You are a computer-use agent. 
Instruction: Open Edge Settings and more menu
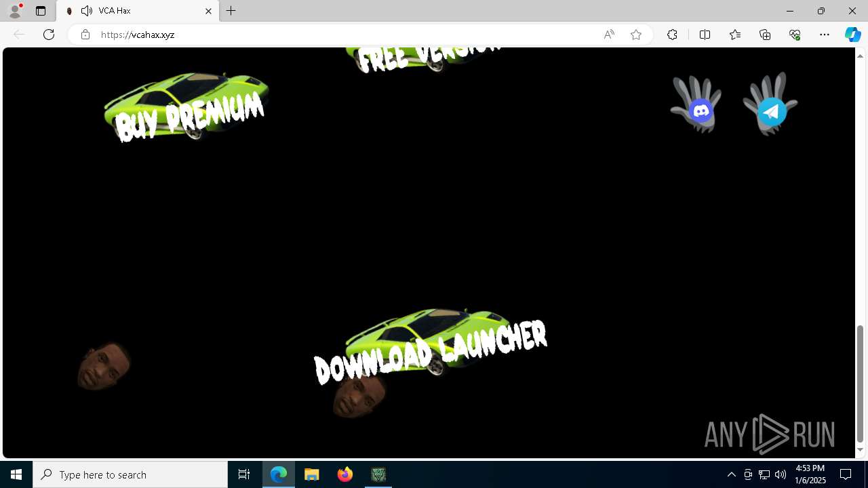pyautogui.click(x=825, y=35)
